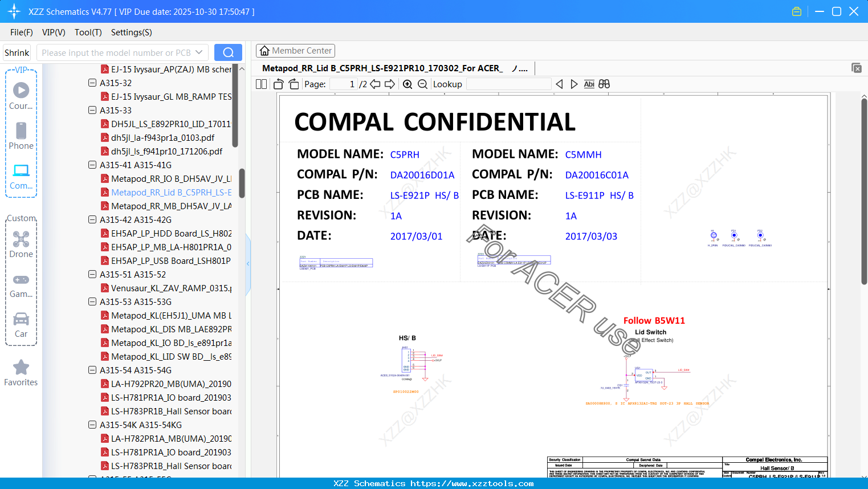
Task: Collapse the A315-54K A315-54KG group
Action: [92, 425]
